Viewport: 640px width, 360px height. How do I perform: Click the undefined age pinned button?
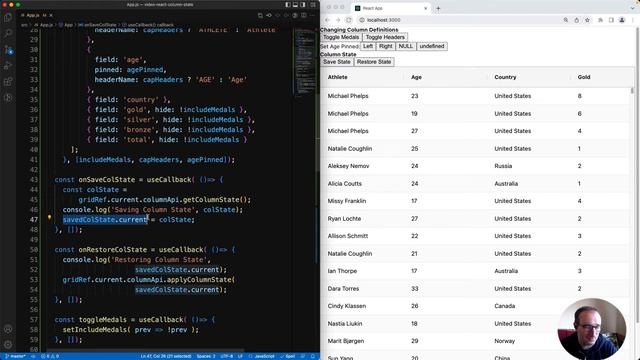pos(432,46)
